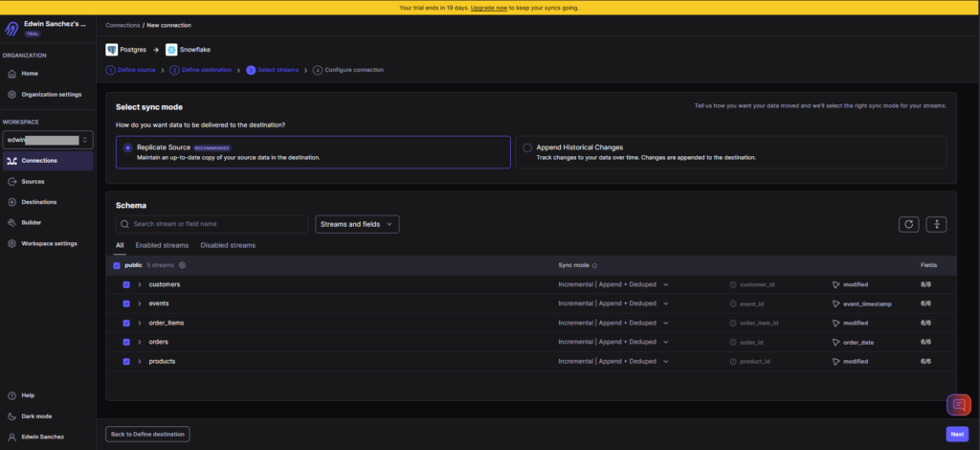Open Help in the sidebar
This screenshot has height=450, width=980.
tap(28, 395)
